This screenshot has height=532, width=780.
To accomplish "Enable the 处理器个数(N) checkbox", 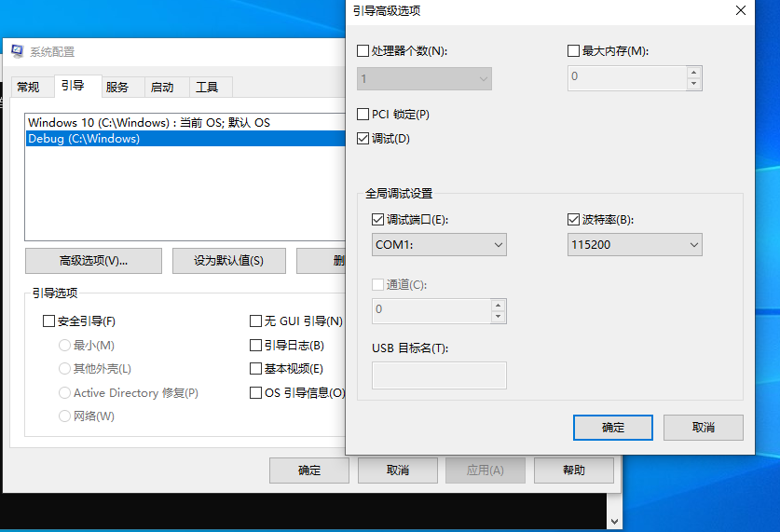I will click(363, 50).
